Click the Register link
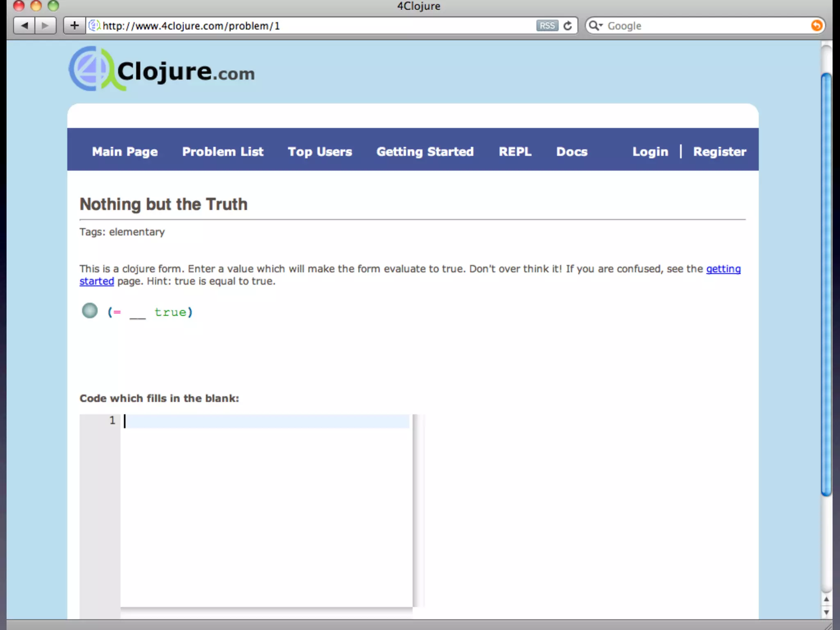The width and height of the screenshot is (840, 630). [719, 151]
